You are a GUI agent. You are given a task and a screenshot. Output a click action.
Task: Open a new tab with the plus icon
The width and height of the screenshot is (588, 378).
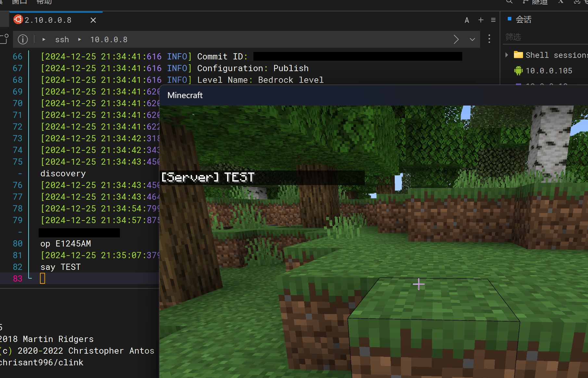click(x=481, y=20)
